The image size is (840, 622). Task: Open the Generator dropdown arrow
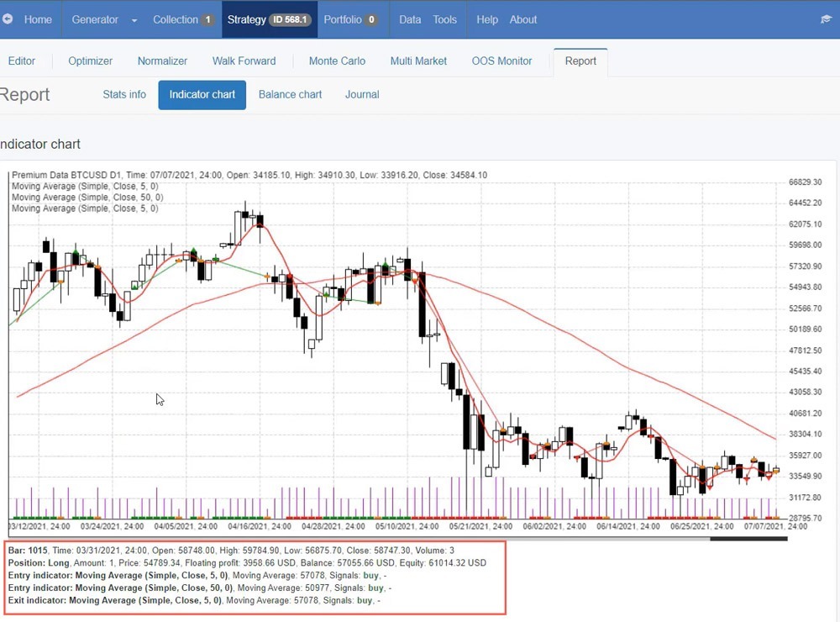tap(133, 19)
